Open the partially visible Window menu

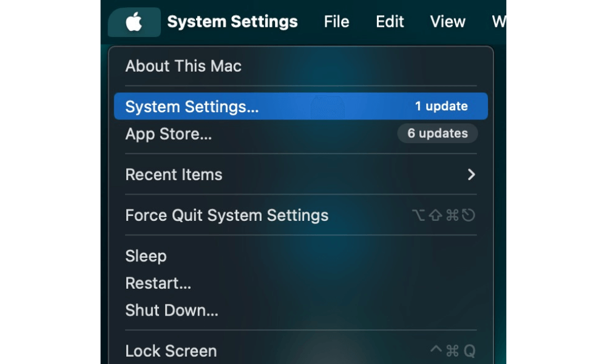click(498, 22)
